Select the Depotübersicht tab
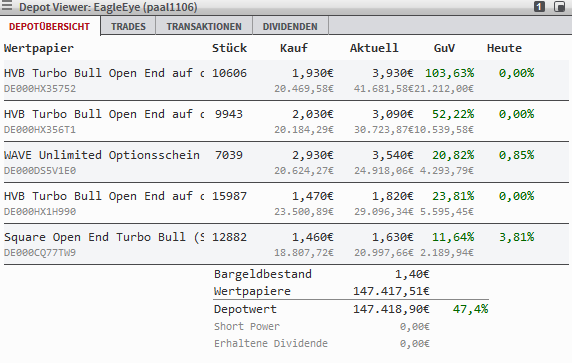The height and width of the screenshot is (363, 572). pos(50,27)
